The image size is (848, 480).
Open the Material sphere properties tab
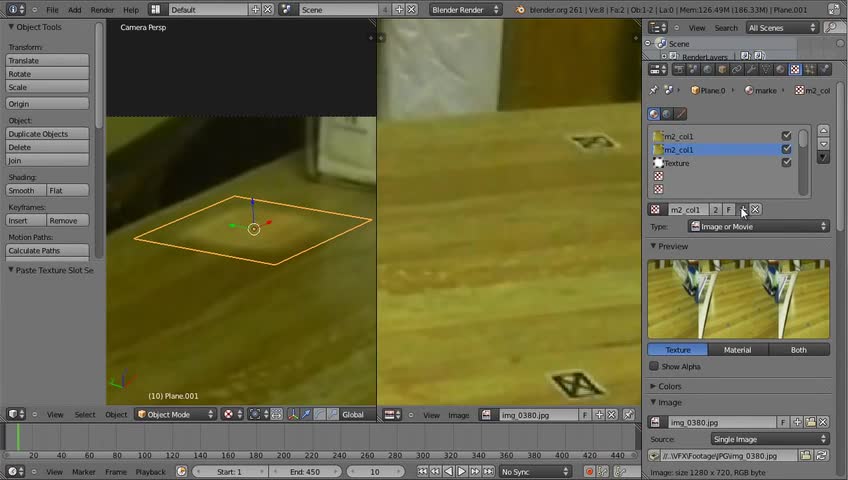[x=780, y=69]
